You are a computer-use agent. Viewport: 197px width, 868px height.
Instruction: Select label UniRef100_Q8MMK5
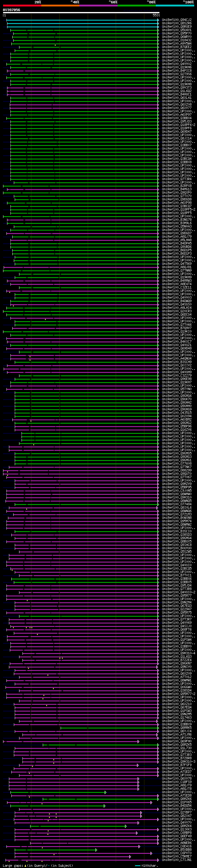point(177,728)
